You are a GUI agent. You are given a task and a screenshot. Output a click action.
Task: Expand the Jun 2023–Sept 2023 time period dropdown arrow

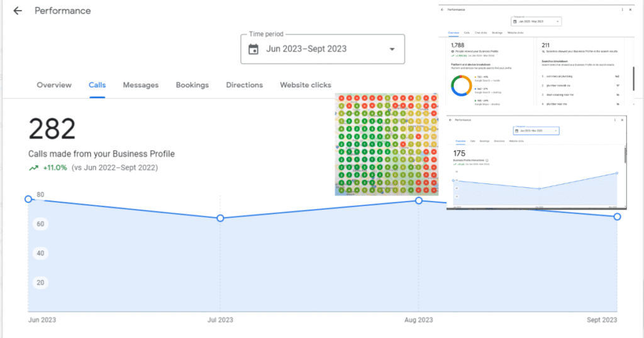[392, 49]
